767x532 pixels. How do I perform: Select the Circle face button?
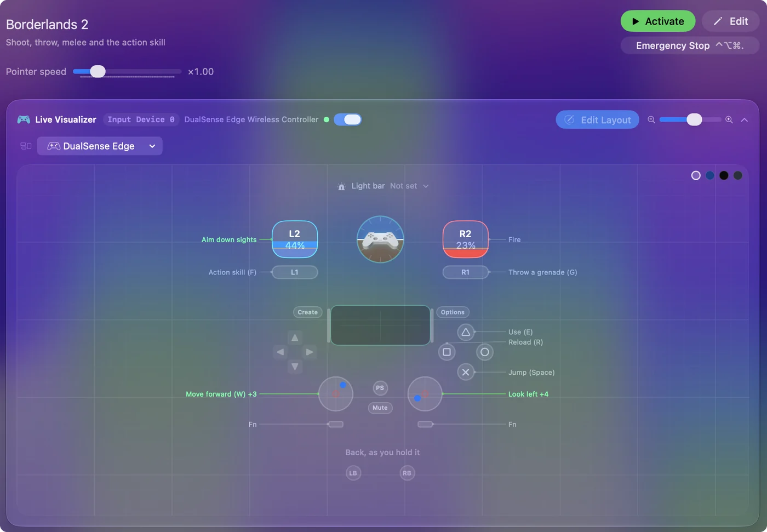point(485,352)
